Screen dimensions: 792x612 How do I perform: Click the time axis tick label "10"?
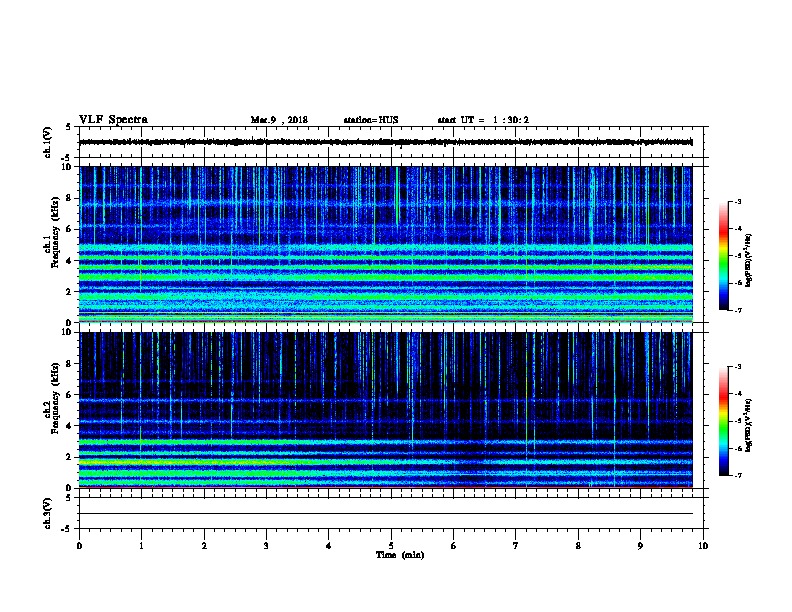[703, 546]
